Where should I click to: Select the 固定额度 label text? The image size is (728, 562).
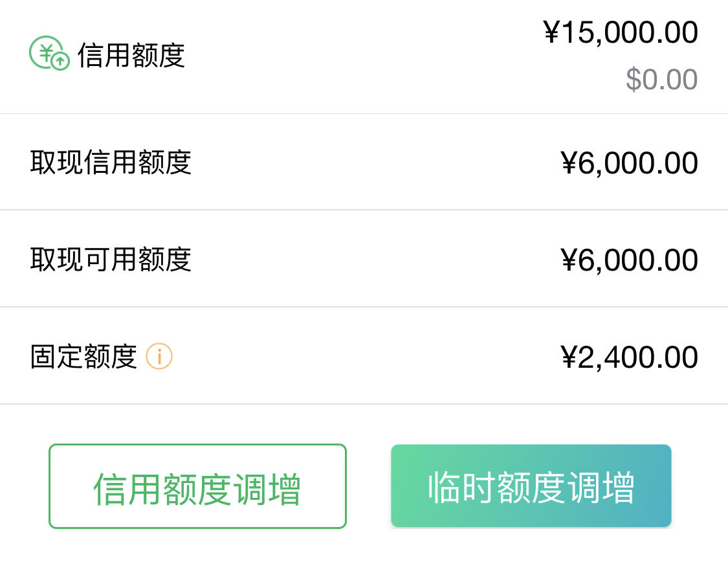coord(83,357)
